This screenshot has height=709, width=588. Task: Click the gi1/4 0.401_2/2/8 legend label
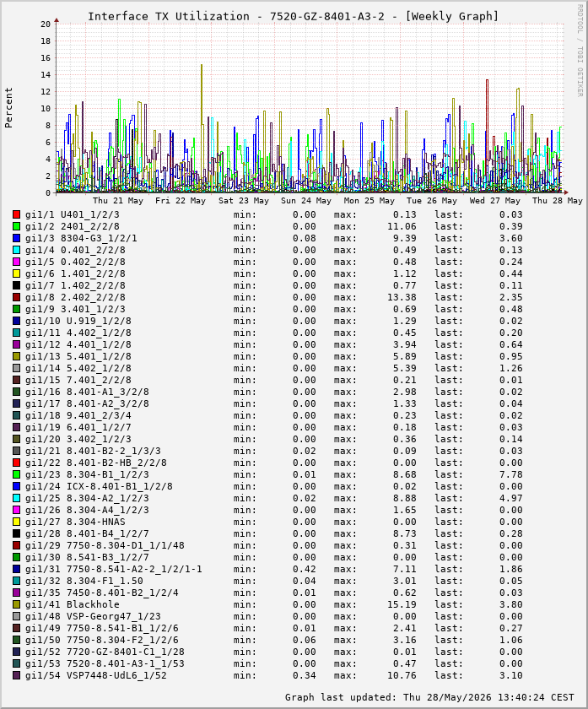75,250
